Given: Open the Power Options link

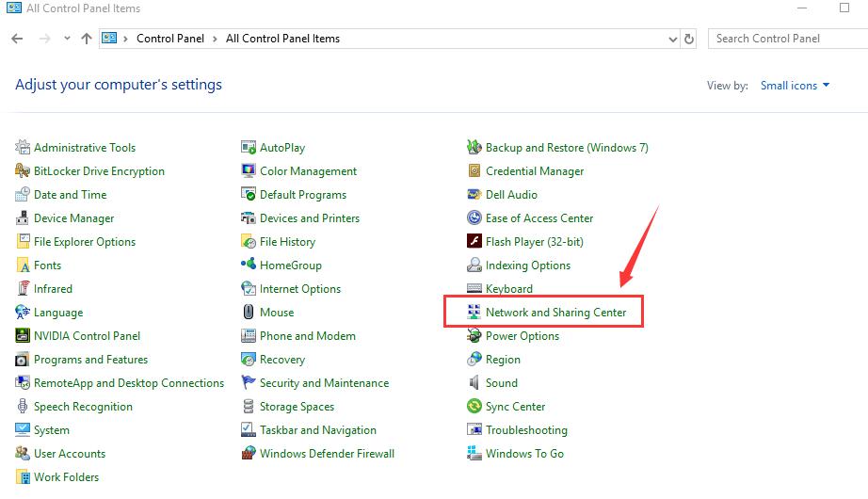Looking at the screenshot, I should (x=522, y=336).
